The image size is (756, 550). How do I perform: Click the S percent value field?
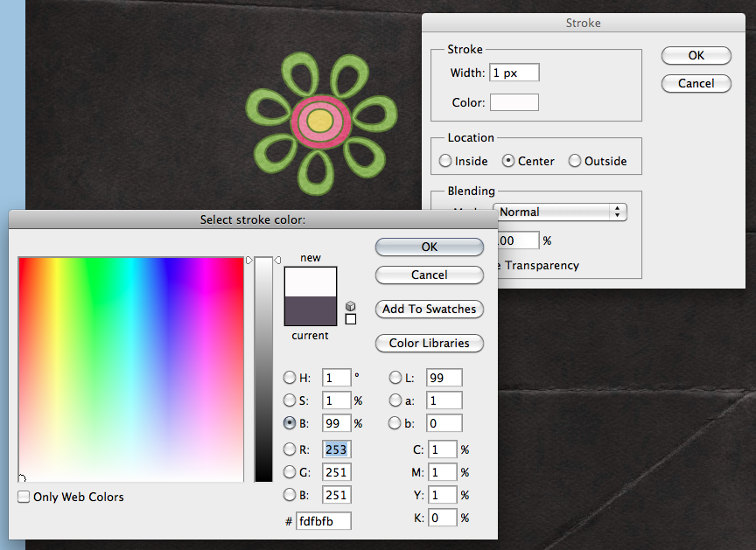point(337,400)
